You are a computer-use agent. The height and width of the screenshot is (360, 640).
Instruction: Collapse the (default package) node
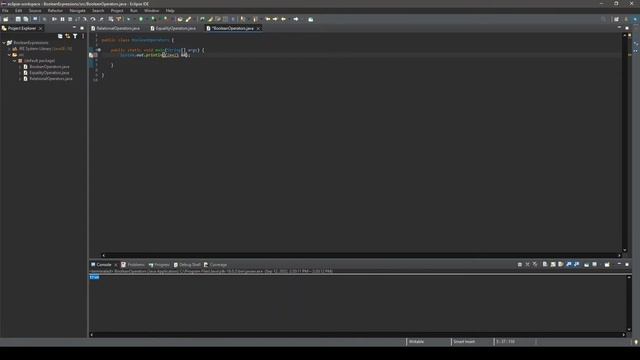coord(15,60)
